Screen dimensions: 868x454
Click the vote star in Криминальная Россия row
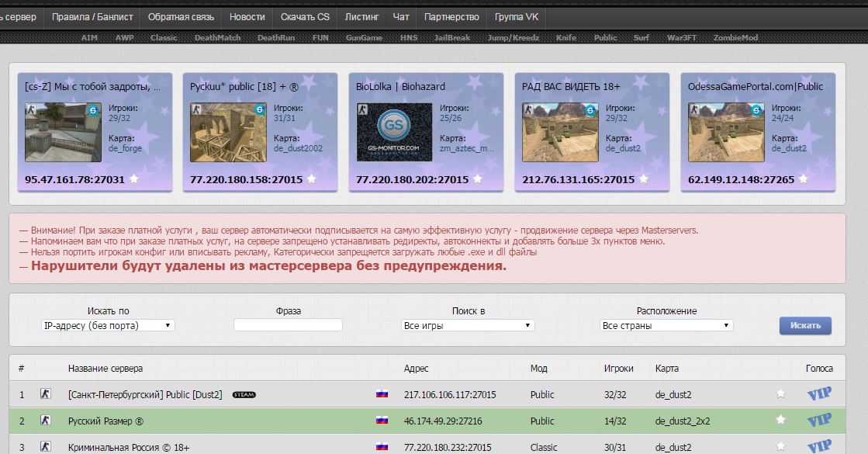[x=780, y=446]
